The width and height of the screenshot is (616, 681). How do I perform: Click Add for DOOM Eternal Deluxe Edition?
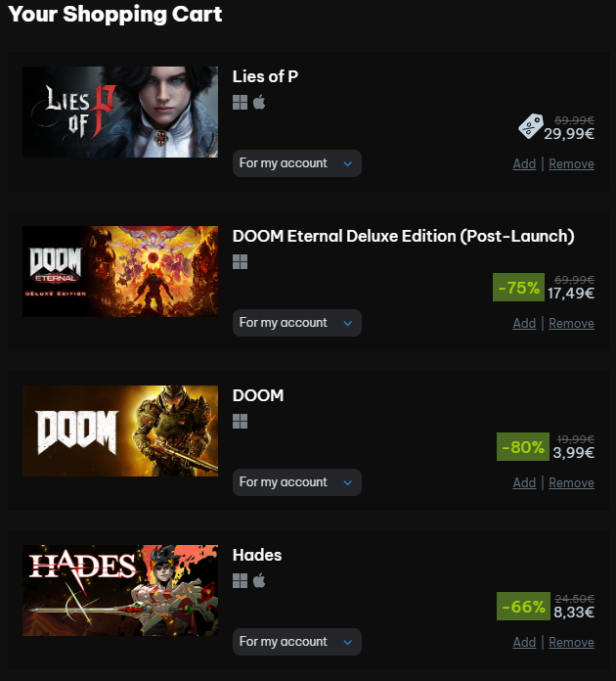(x=524, y=323)
